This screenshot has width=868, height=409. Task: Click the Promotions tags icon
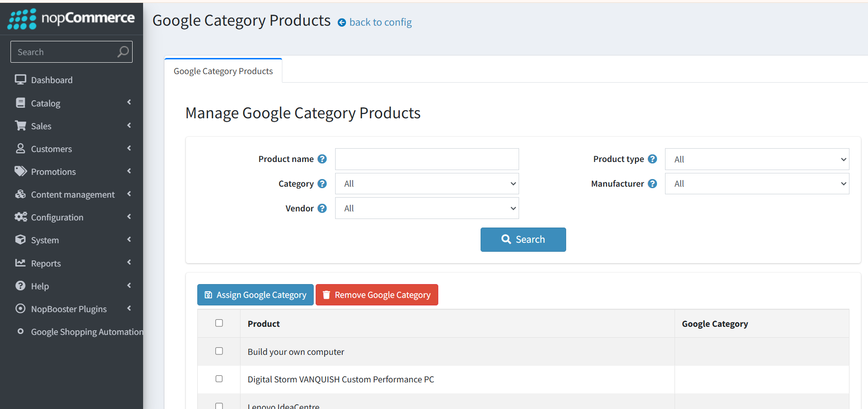tap(20, 171)
